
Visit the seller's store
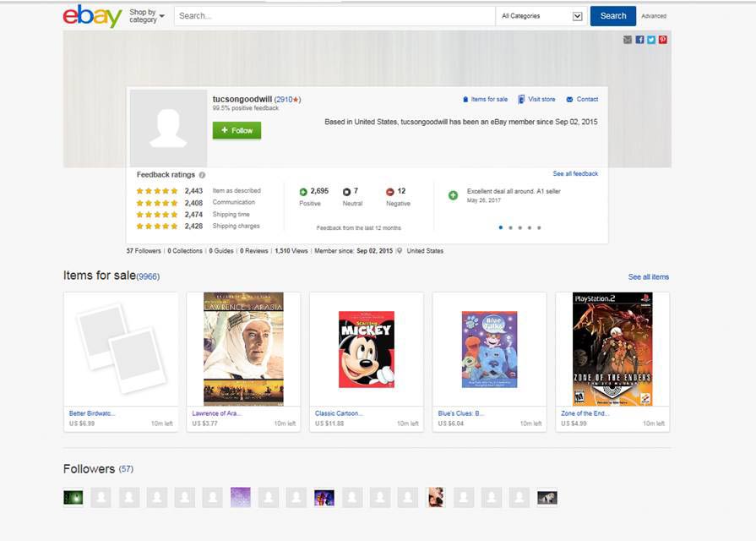[541, 100]
